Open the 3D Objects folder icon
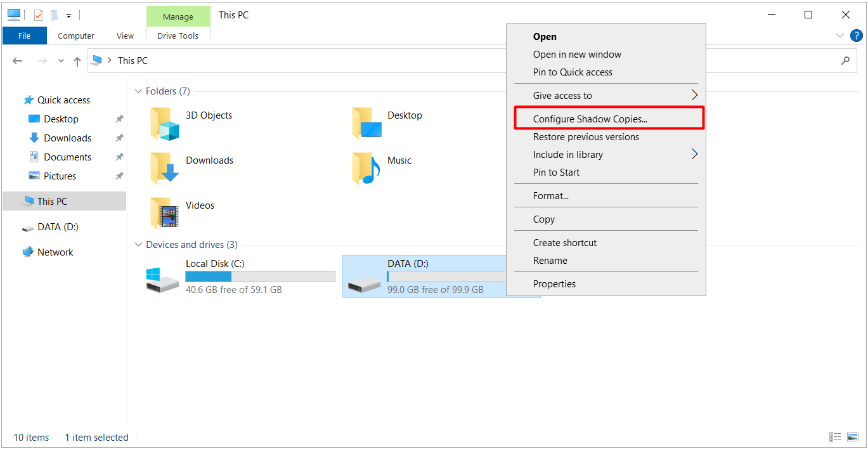This screenshot has width=868, height=449. [x=164, y=124]
